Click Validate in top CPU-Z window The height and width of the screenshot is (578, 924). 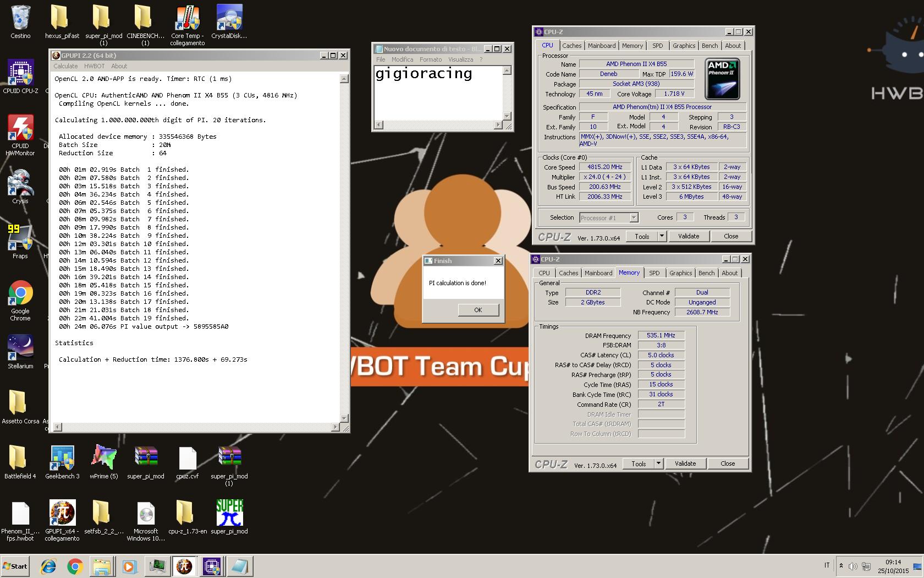[x=689, y=236]
